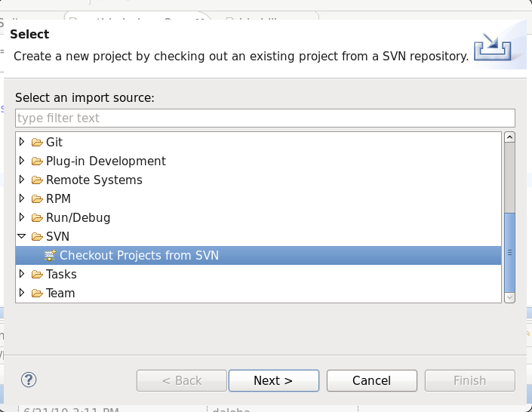Click the RPM folder icon
The height and width of the screenshot is (412, 532).
37,199
